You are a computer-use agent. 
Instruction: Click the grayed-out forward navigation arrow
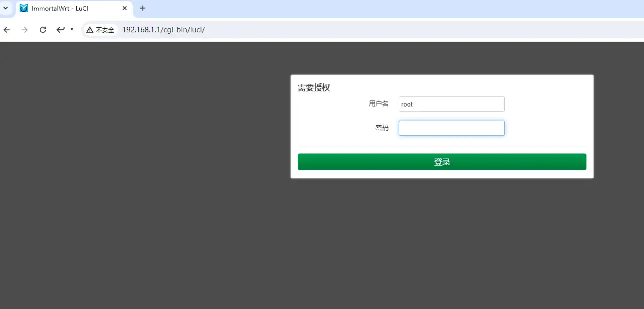(24, 29)
